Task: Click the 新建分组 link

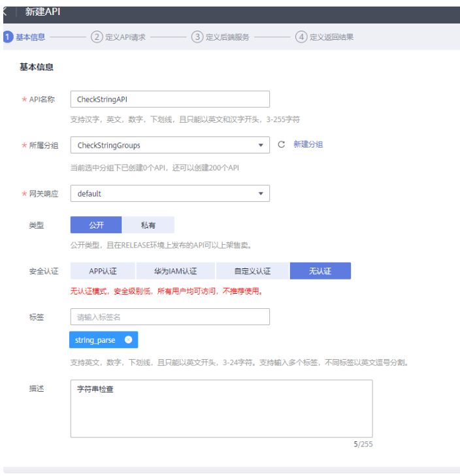Action: pos(308,144)
